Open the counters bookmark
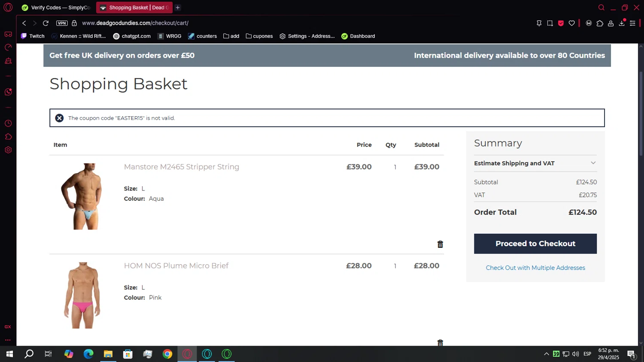The image size is (644, 362). point(202,36)
